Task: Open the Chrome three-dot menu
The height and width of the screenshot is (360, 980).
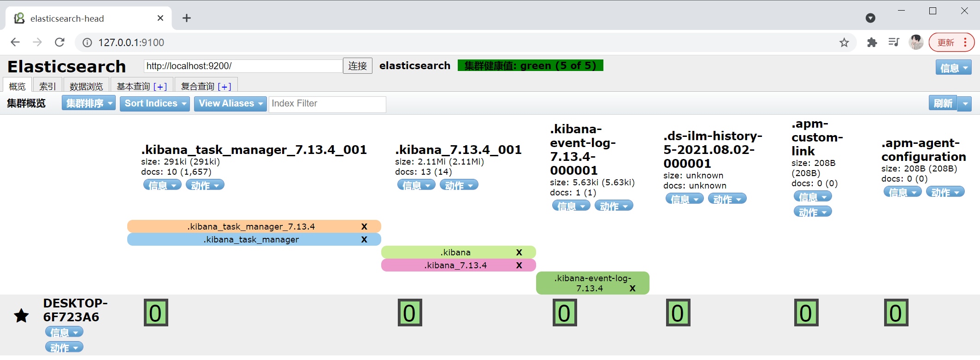Action: [965, 42]
